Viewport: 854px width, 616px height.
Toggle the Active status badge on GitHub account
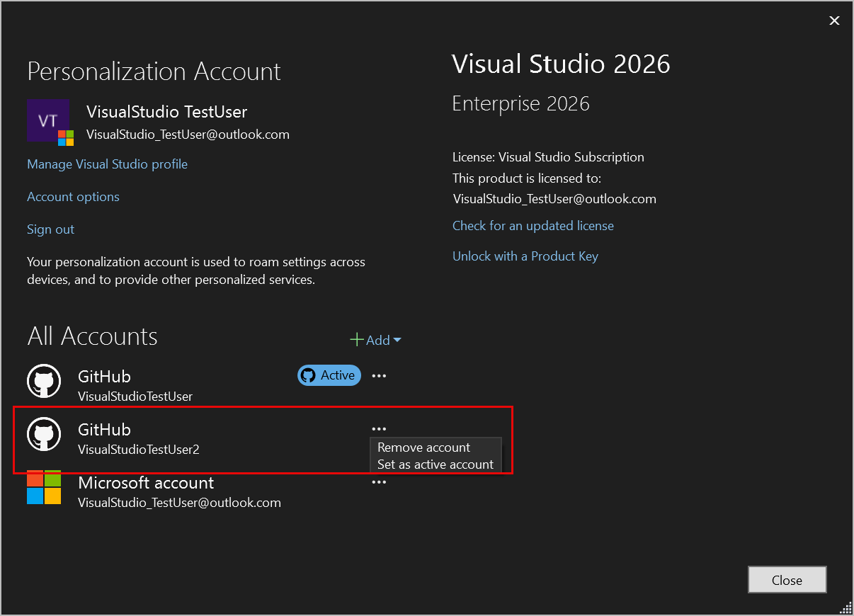click(x=329, y=375)
